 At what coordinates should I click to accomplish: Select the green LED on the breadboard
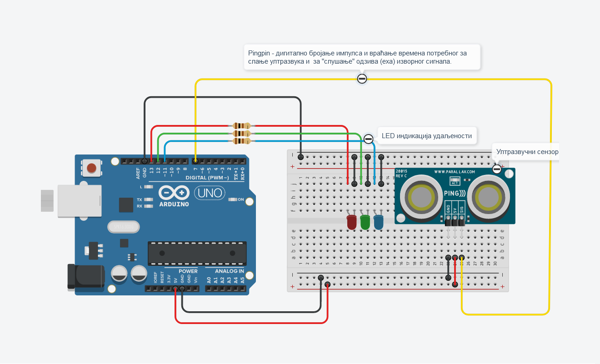coord(365,221)
